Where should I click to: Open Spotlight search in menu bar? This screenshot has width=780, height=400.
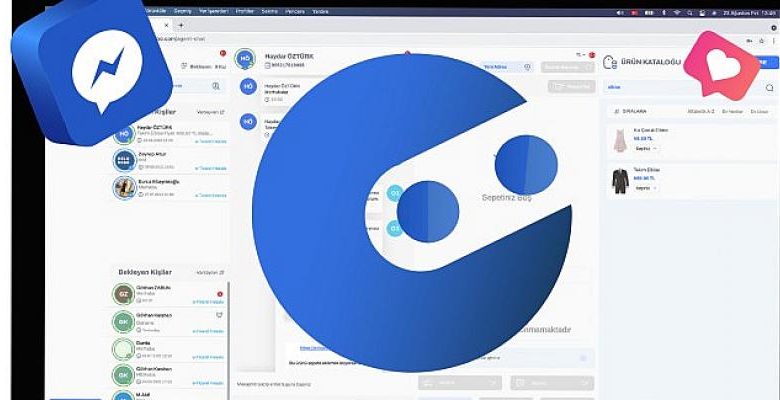pyautogui.click(x=690, y=13)
